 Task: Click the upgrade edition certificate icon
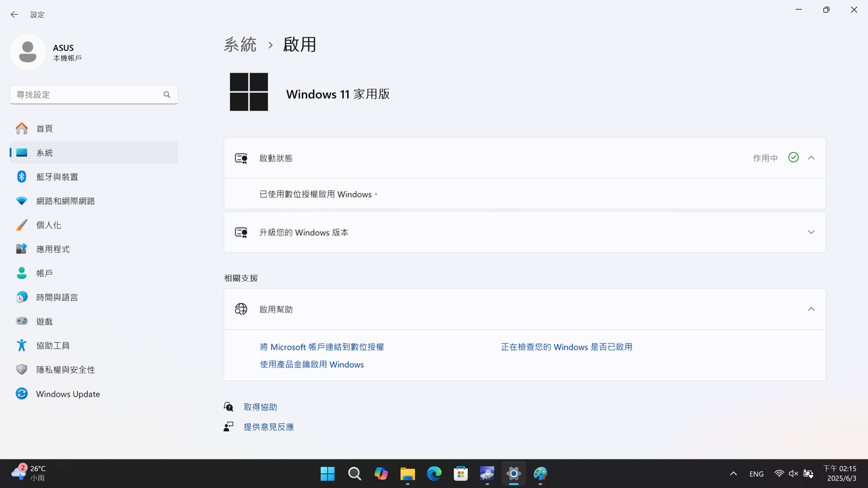(241, 232)
